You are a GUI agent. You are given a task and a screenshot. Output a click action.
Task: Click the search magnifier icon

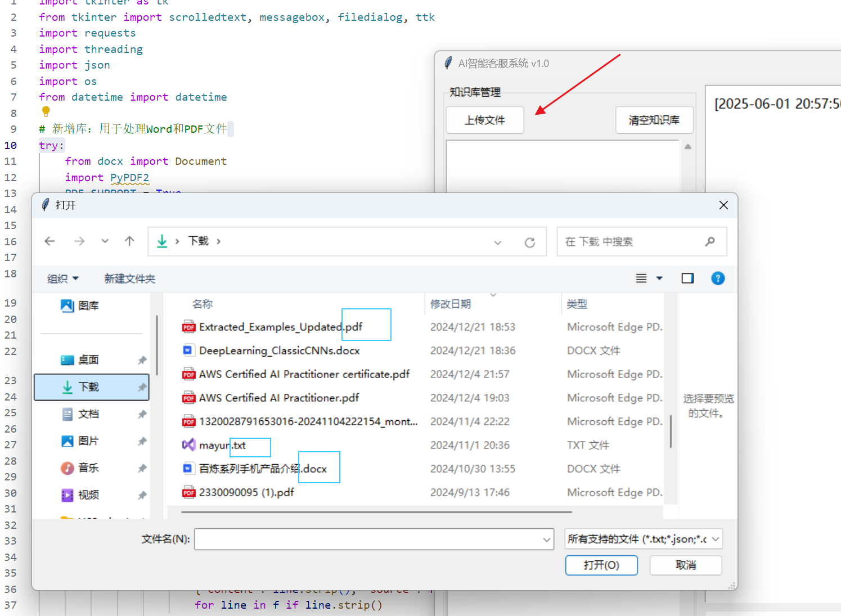(x=710, y=241)
